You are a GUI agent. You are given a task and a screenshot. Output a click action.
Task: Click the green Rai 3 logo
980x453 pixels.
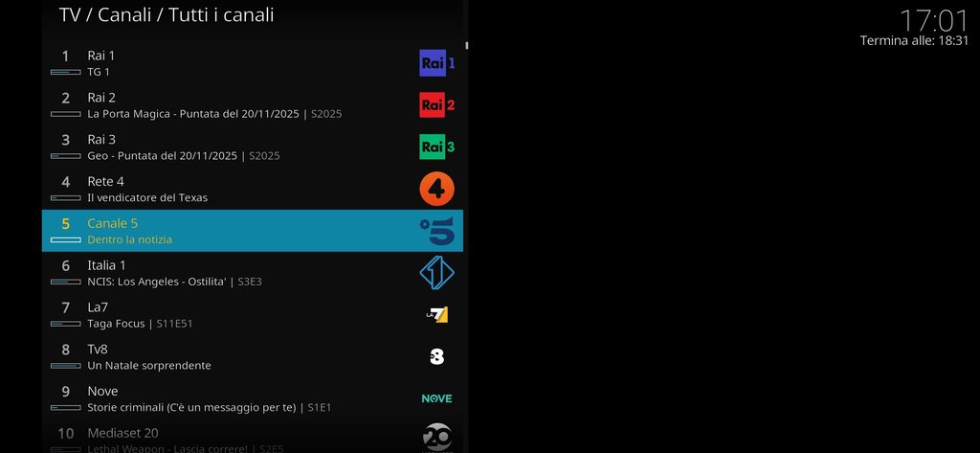[436, 147]
